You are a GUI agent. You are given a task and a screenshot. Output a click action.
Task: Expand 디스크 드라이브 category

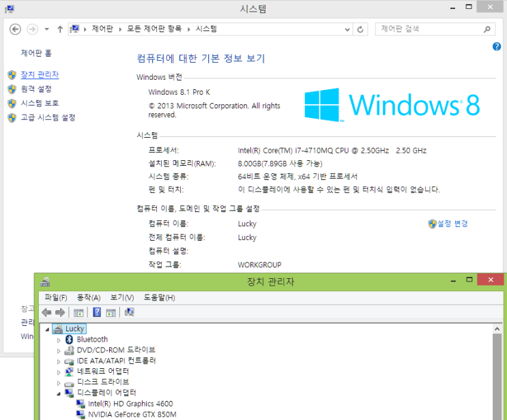[59, 383]
